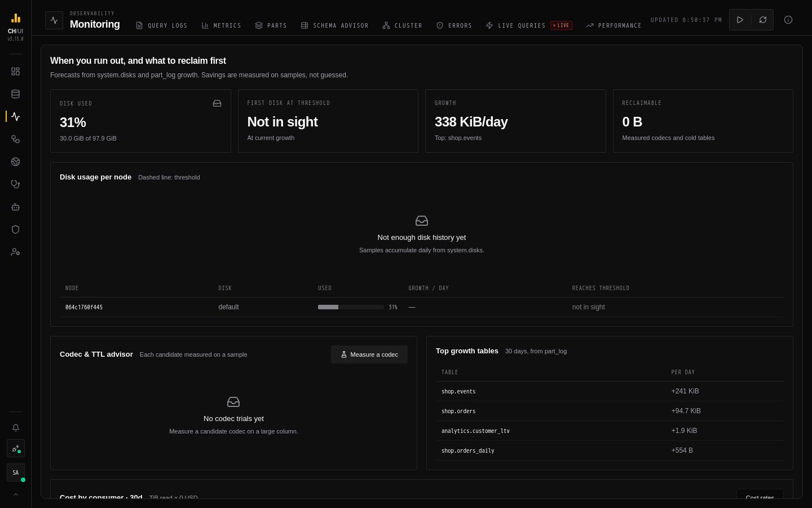Click 'Top: shop.events' text in Growth card
Screen dimensions: 812x508
pos(458,138)
